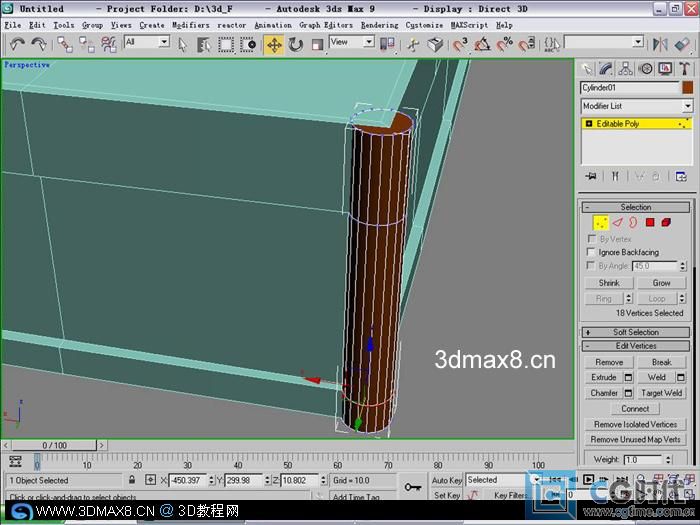700x525 pixels.
Task: Click the Align tool icon
Action: pyautogui.click(x=683, y=44)
